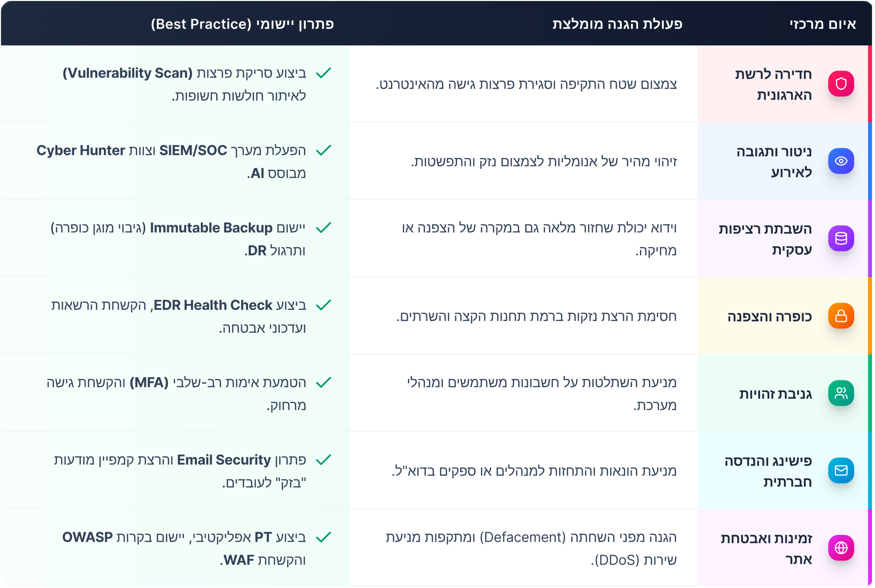Click checkmark beside the Immutable Backup solution
This screenshot has height=588, width=875.
[x=323, y=228]
